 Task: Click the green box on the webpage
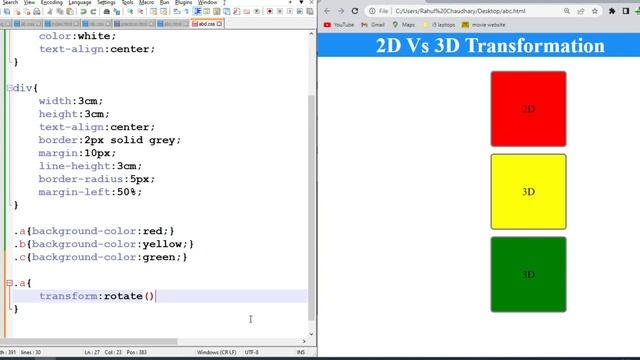528,274
